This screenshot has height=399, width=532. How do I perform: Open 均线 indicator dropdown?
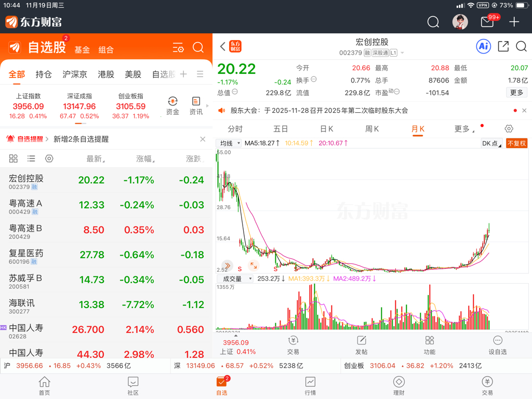click(x=229, y=143)
